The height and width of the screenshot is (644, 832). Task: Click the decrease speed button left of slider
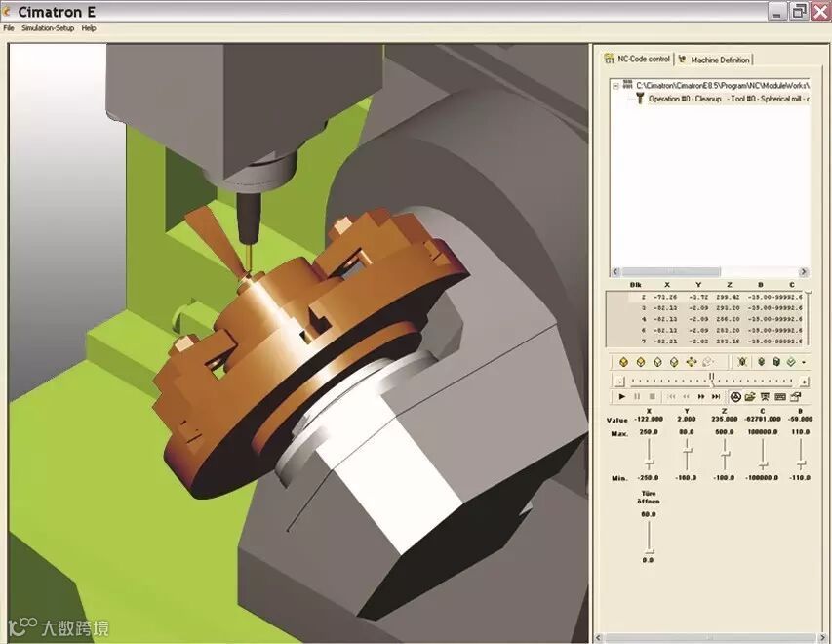(618, 382)
